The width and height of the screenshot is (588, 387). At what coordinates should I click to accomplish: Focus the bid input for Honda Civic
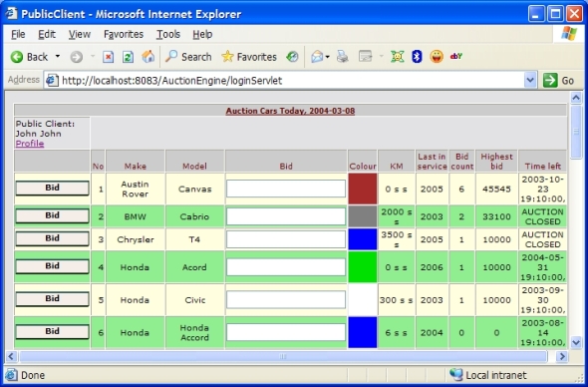coord(286,299)
